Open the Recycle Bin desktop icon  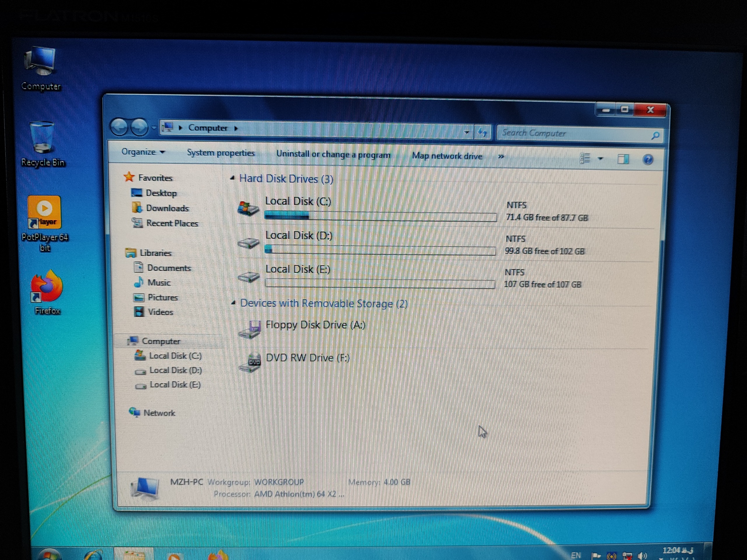click(42, 137)
